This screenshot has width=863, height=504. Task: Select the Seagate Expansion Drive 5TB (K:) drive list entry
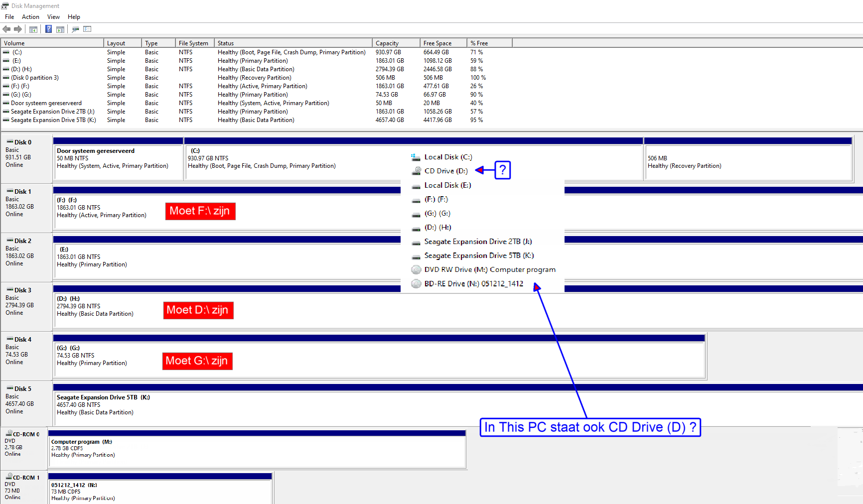point(472,256)
